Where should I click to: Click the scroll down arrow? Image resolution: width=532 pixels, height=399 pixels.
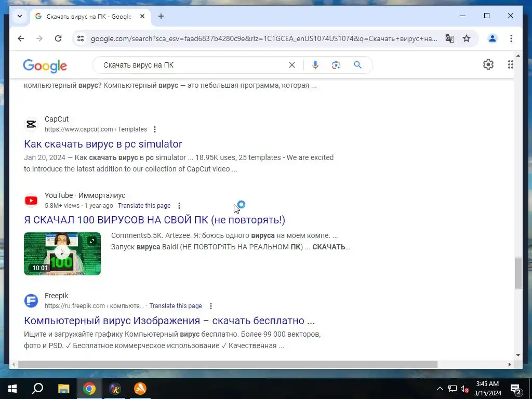click(518, 355)
